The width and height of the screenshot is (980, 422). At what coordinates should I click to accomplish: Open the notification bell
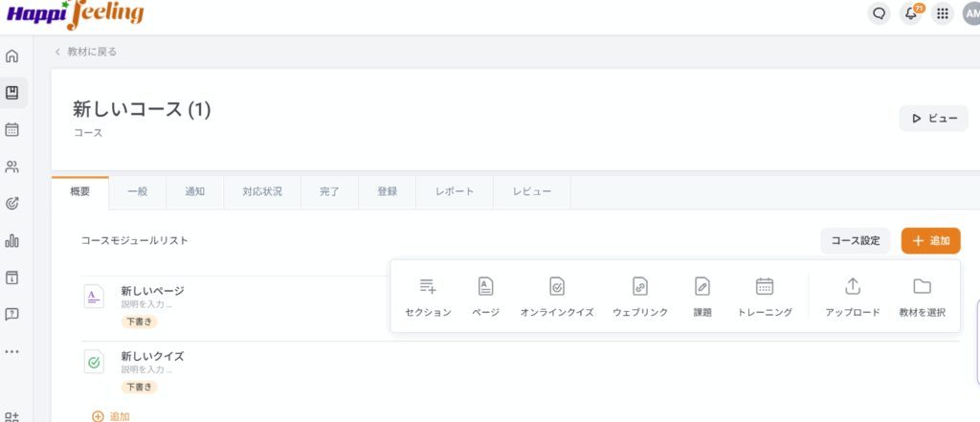pyautogui.click(x=910, y=13)
